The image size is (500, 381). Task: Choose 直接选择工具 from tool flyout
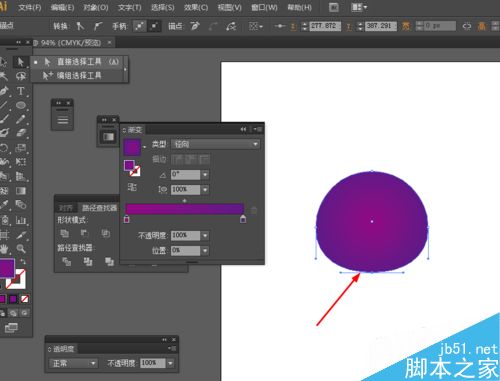click(79, 62)
